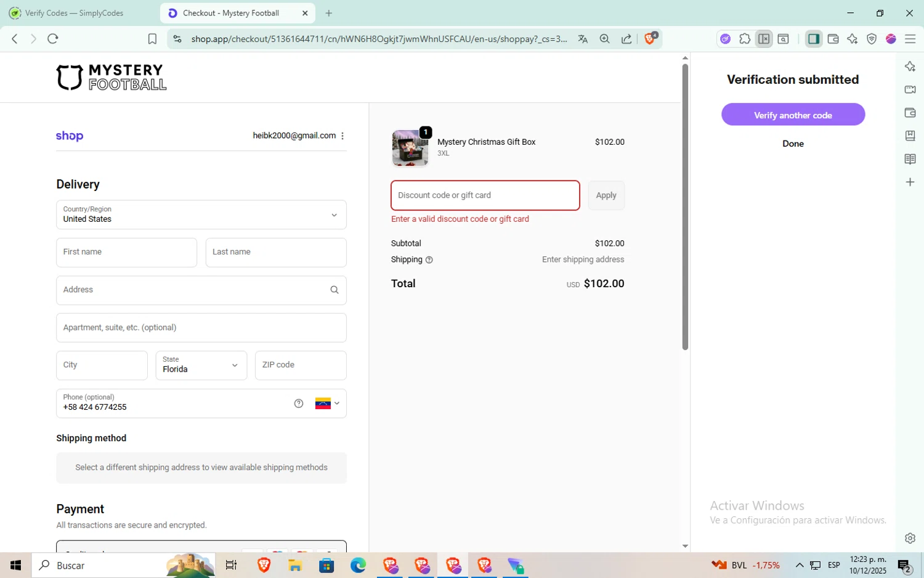Image resolution: width=924 pixels, height=578 pixels.
Task: Toggle the browser sidebar panel icon
Action: [814, 39]
